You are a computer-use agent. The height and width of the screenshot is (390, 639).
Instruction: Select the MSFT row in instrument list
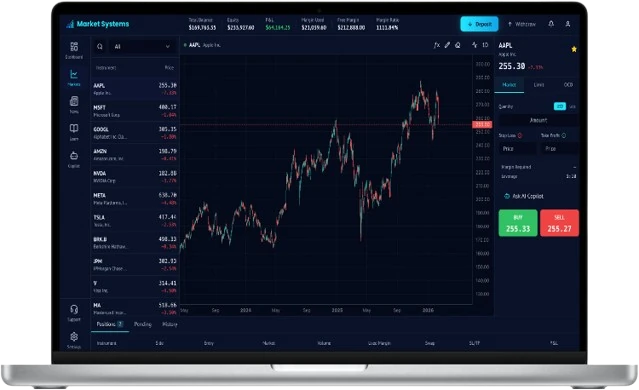pyautogui.click(x=135, y=111)
